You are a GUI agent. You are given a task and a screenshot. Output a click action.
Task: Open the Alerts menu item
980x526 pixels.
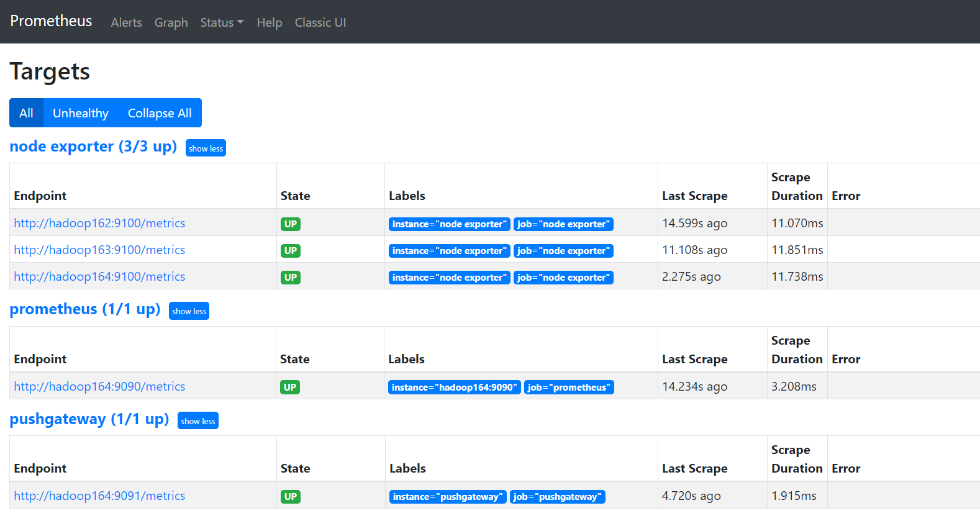[x=126, y=22]
